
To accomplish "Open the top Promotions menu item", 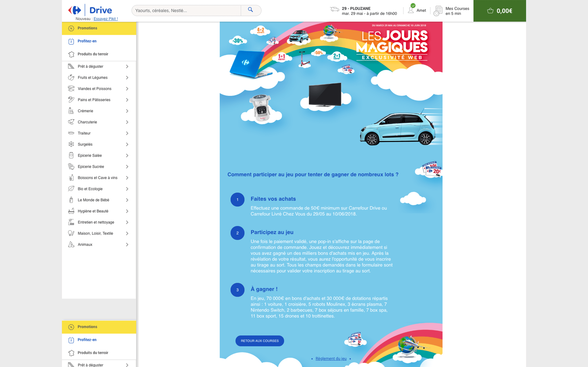I will [99, 28].
